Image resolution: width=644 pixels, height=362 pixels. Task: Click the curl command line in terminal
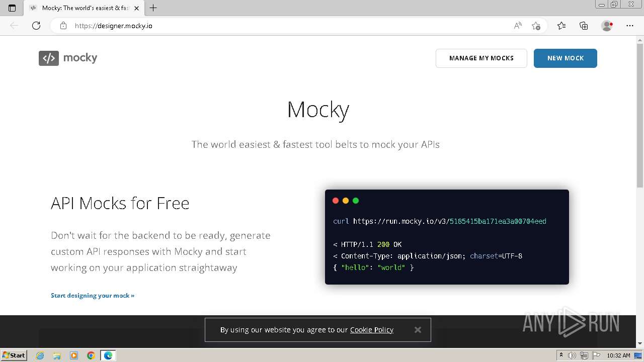pos(440,221)
